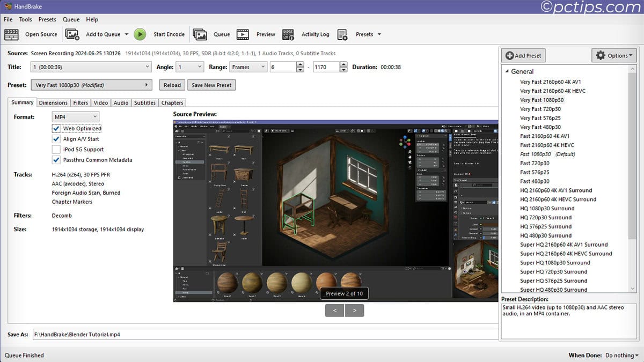The image size is (644, 362).
Task: View the Activity Log icon
Action: (288, 34)
